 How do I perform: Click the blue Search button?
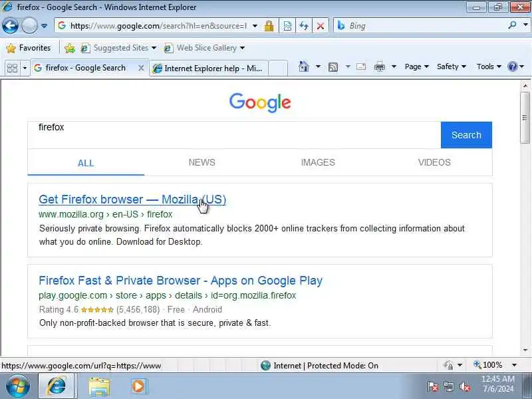click(x=466, y=135)
